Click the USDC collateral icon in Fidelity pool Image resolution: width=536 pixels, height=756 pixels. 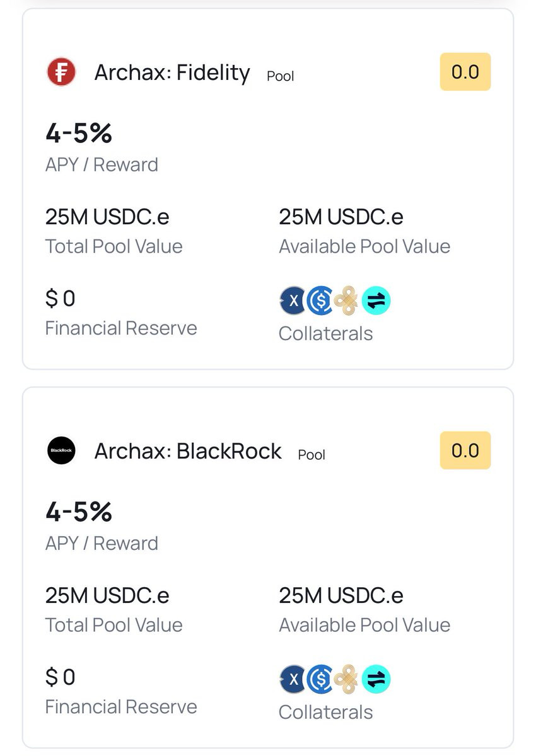pyautogui.click(x=320, y=301)
